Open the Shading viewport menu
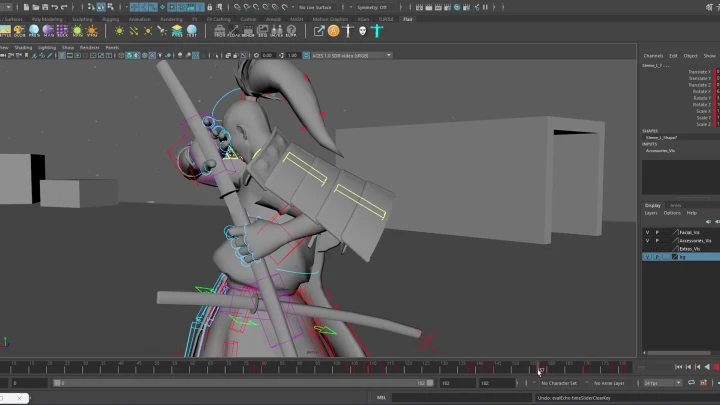The height and width of the screenshot is (405, 720). click(23, 47)
